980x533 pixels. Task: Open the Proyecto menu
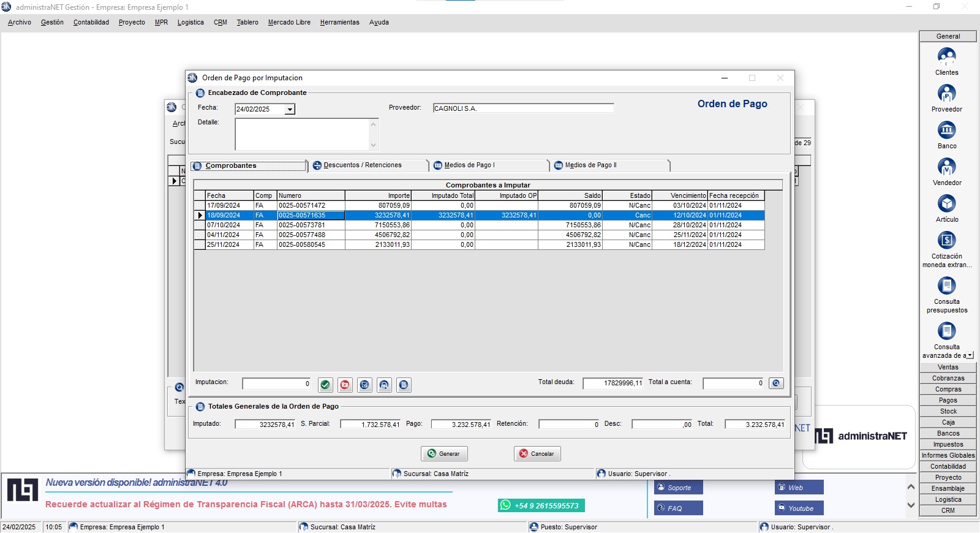(132, 22)
